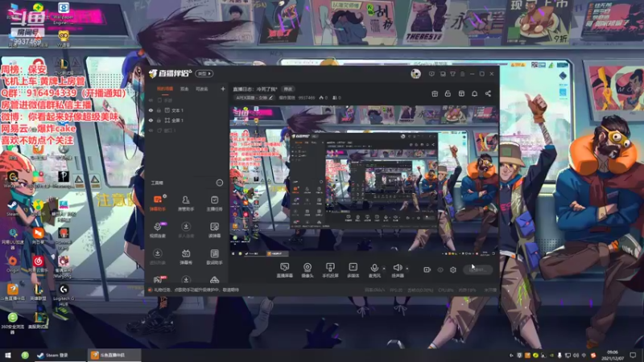Image resolution: width=644 pixels, height=362 pixels.
Task: Edit the APEX英雄 category with pencil icon
Action: [270, 97]
